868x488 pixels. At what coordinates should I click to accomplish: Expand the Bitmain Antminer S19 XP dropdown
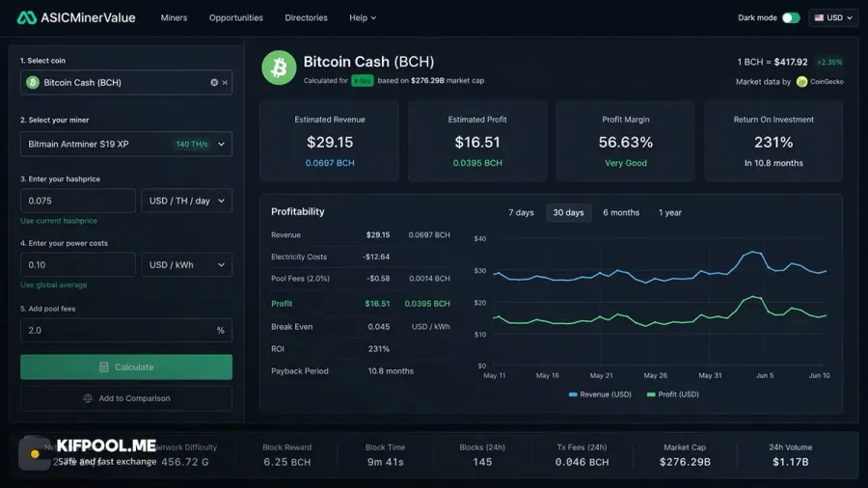pyautogui.click(x=126, y=144)
